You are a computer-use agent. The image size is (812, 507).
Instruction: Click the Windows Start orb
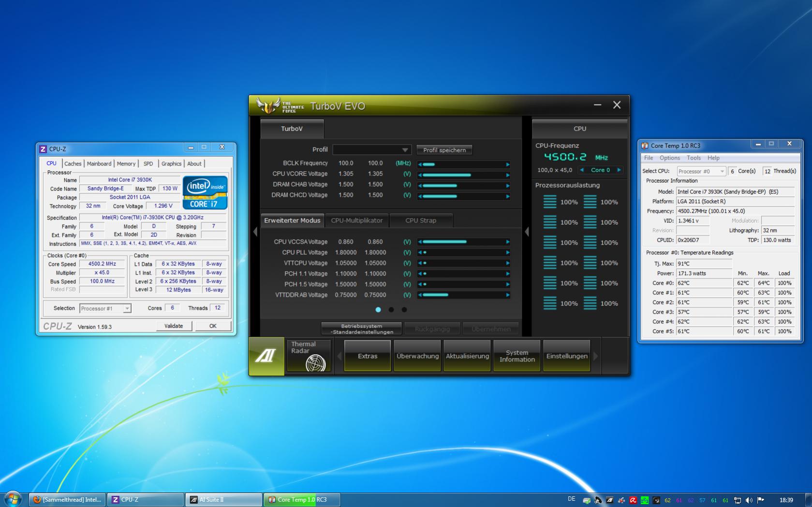coord(13,499)
